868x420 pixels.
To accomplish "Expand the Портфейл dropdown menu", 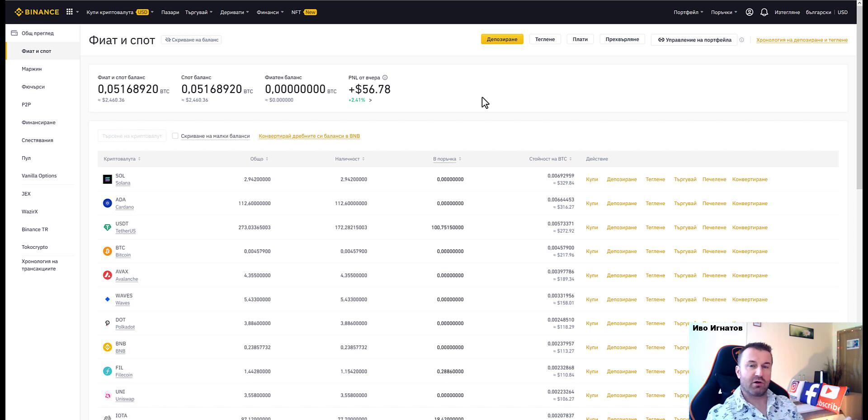I will pos(688,12).
